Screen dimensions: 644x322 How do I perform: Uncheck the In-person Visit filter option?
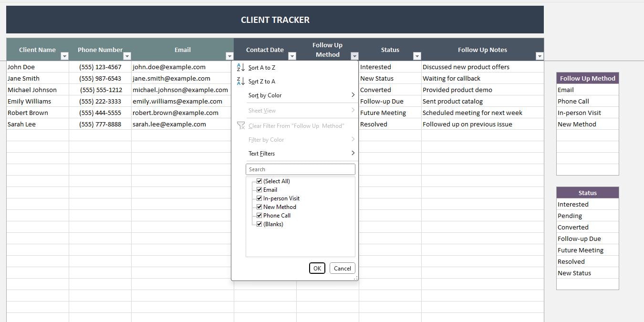259,198
